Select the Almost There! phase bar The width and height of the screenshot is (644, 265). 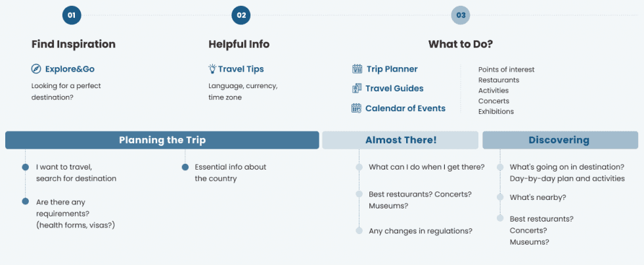point(400,140)
